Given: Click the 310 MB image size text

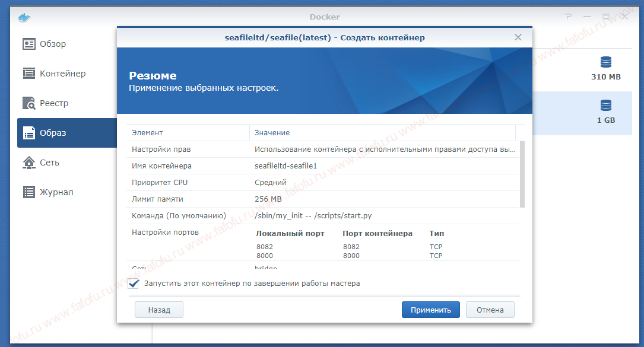Looking at the screenshot, I should [606, 77].
